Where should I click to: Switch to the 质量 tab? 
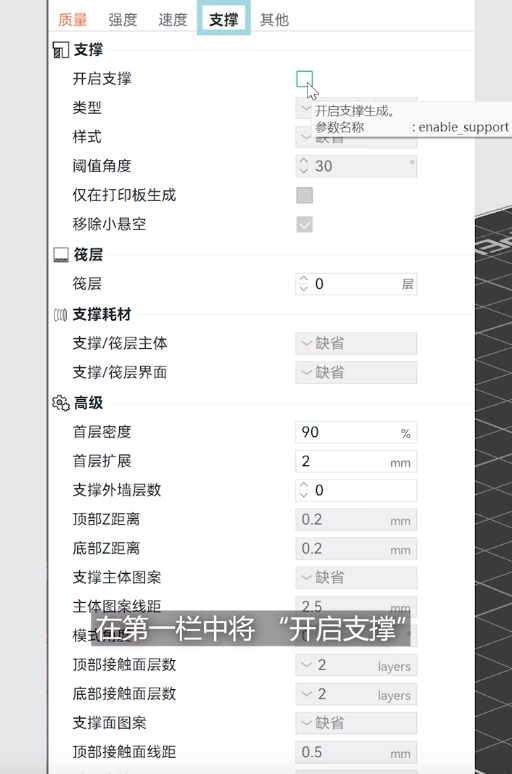click(73, 20)
